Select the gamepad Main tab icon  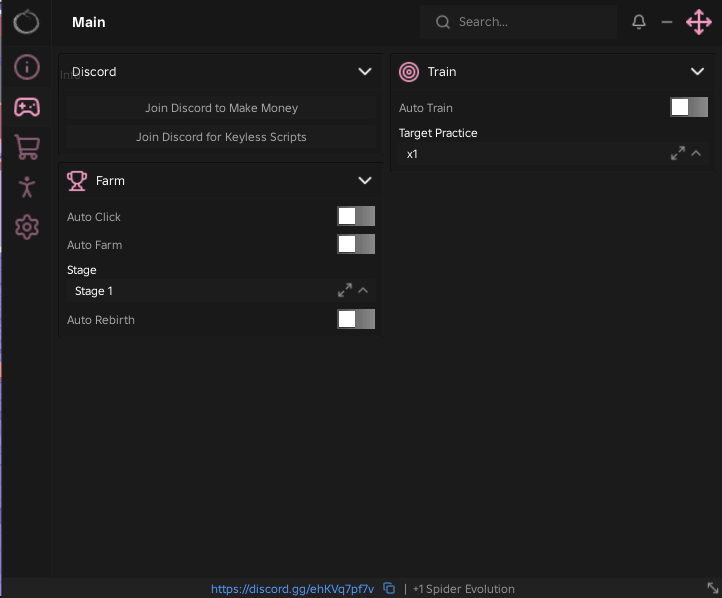click(x=27, y=107)
